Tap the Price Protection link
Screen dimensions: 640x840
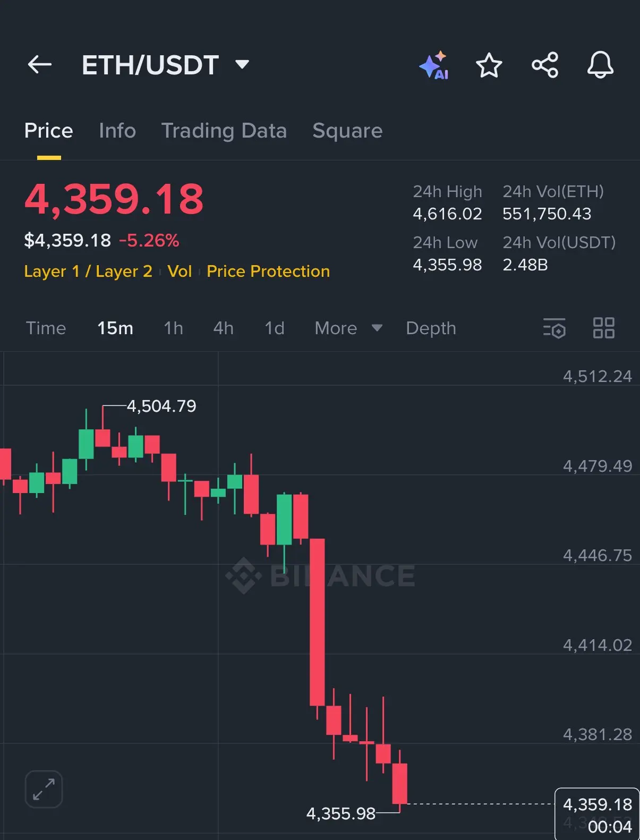tap(268, 271)
